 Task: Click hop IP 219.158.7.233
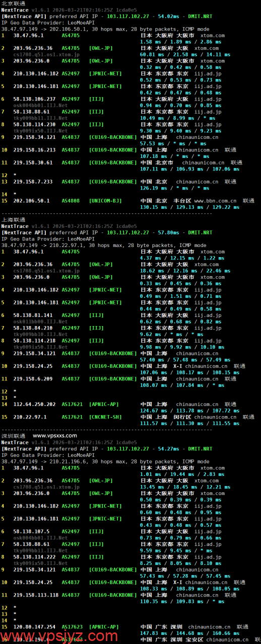point(33,182)
